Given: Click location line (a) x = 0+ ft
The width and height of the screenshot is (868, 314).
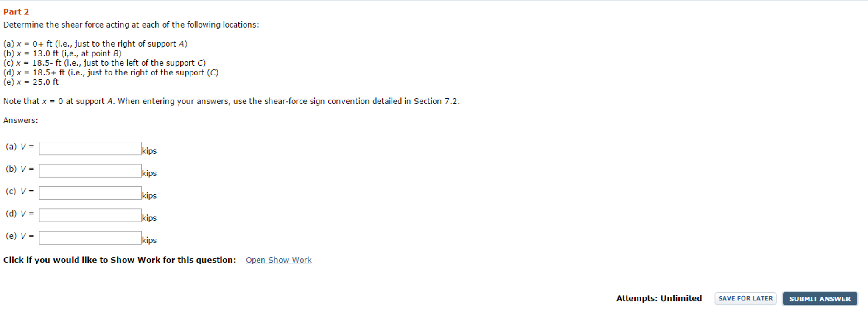Looking at the screenshot, I should point(95,44).
